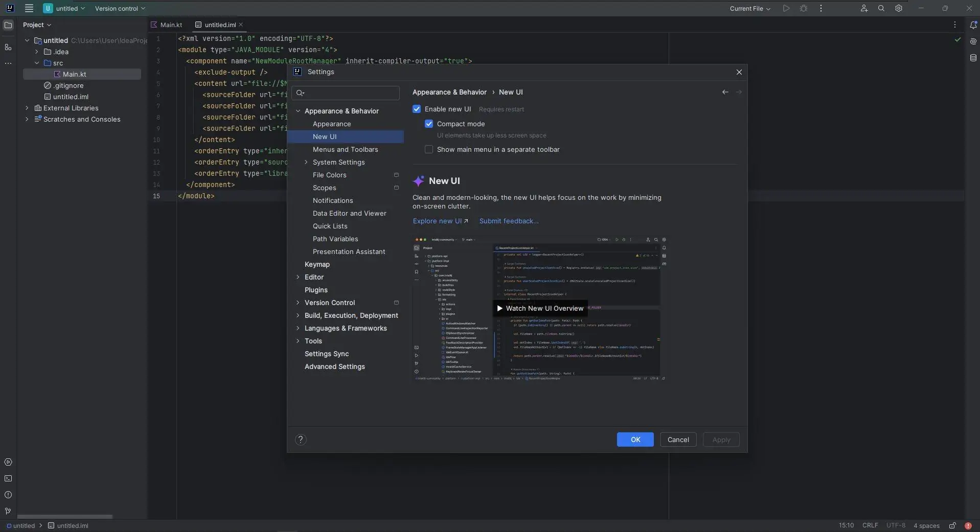
Task: Click the Run button in the toolbar
Action: coord(786,8)
